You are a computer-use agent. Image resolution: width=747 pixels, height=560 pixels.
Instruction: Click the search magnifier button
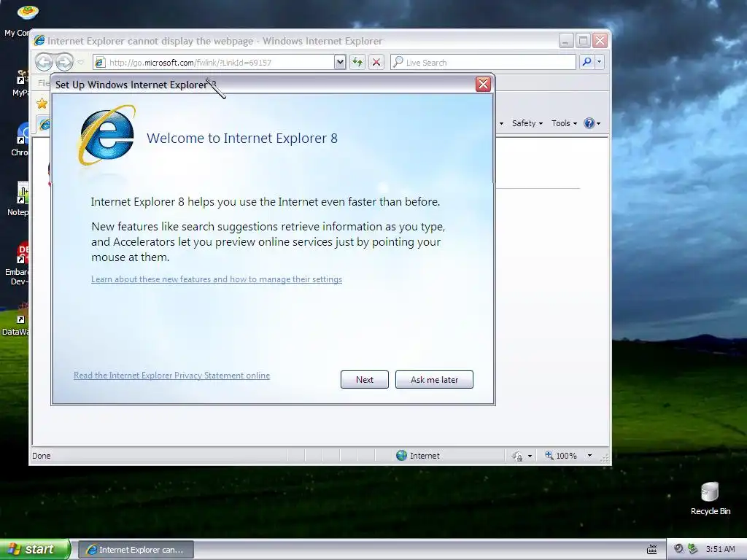587,62
